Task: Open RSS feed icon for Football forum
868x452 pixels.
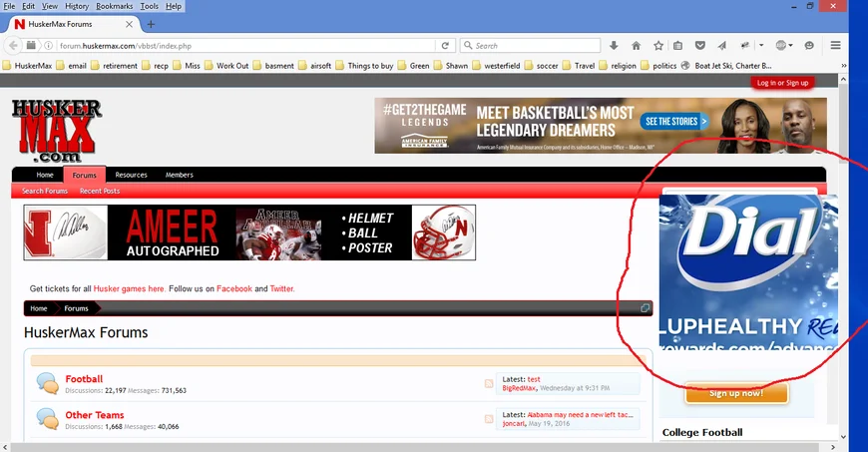Action: [x=489, y=383]
